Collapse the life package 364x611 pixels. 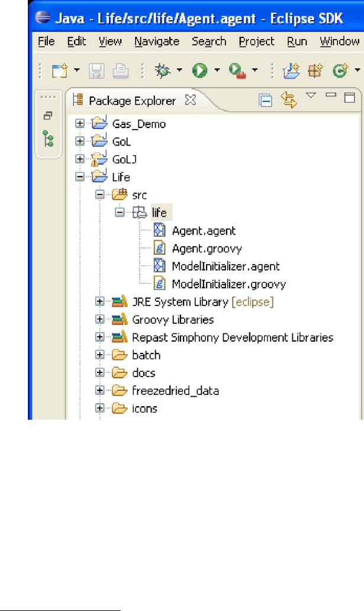(x=120, y=213)
